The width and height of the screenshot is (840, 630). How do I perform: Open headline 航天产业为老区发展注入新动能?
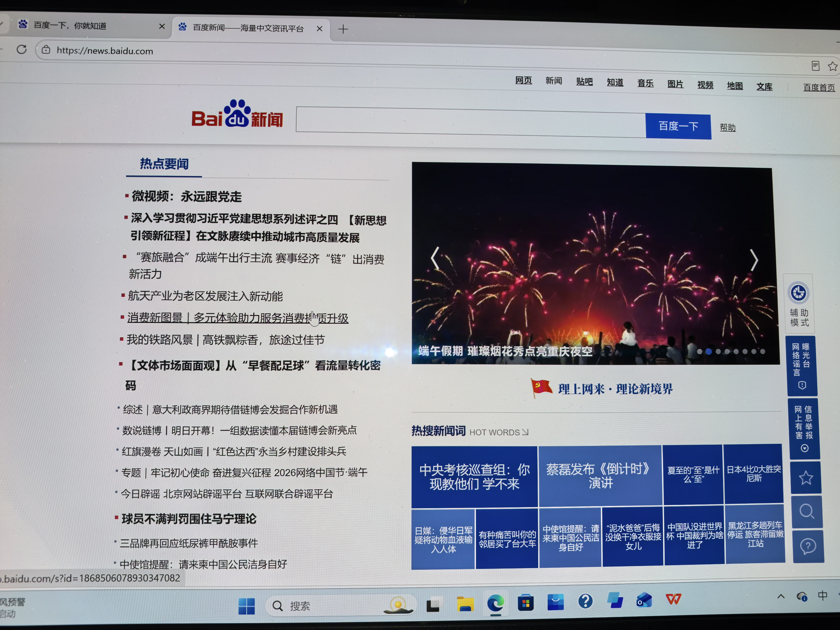[205, 296]
